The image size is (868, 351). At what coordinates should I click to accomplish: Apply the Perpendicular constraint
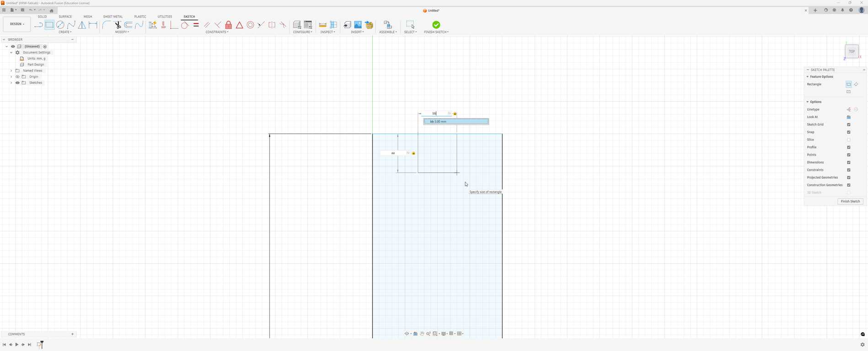pyautogui.click(x=218, y=25)
